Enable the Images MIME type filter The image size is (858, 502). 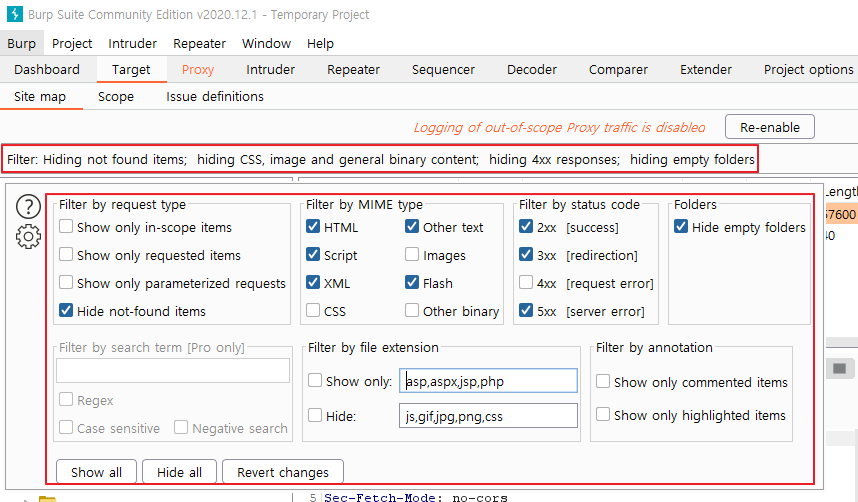[412, 255]
